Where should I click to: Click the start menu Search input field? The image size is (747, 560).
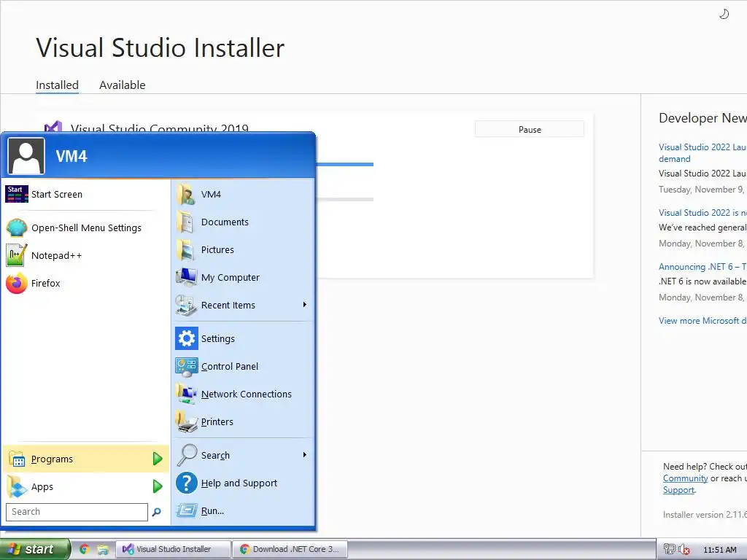coord(77,512)
